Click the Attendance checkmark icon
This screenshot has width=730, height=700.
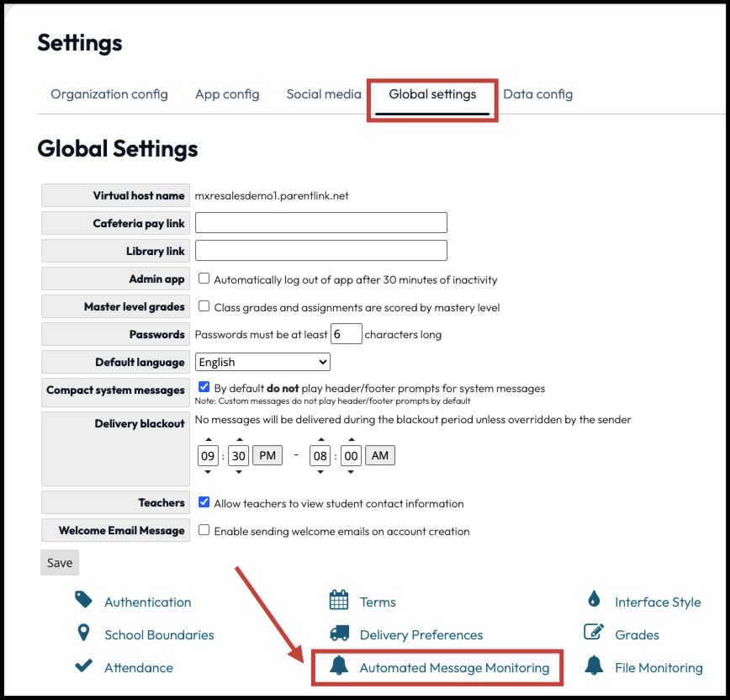(x=83, y=665)
